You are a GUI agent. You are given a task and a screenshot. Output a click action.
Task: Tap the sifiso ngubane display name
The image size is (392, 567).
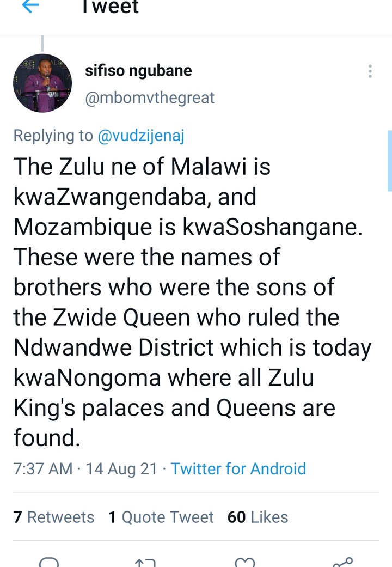138,70
